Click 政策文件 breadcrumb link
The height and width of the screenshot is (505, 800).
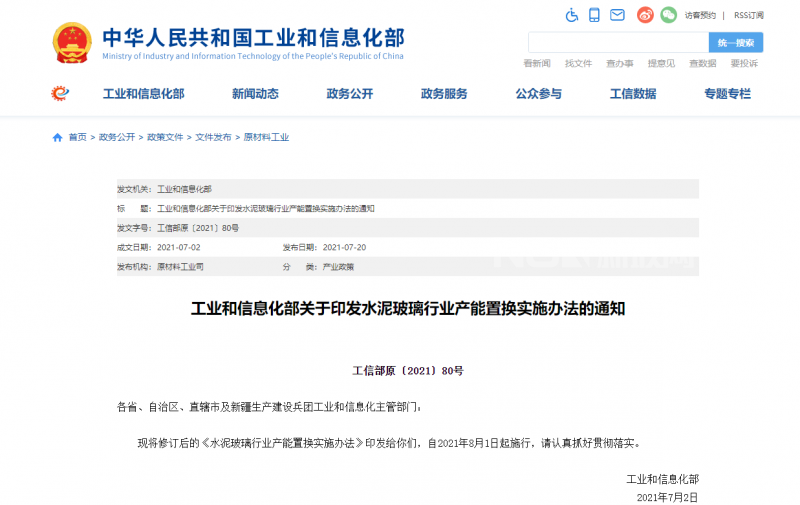165,137
